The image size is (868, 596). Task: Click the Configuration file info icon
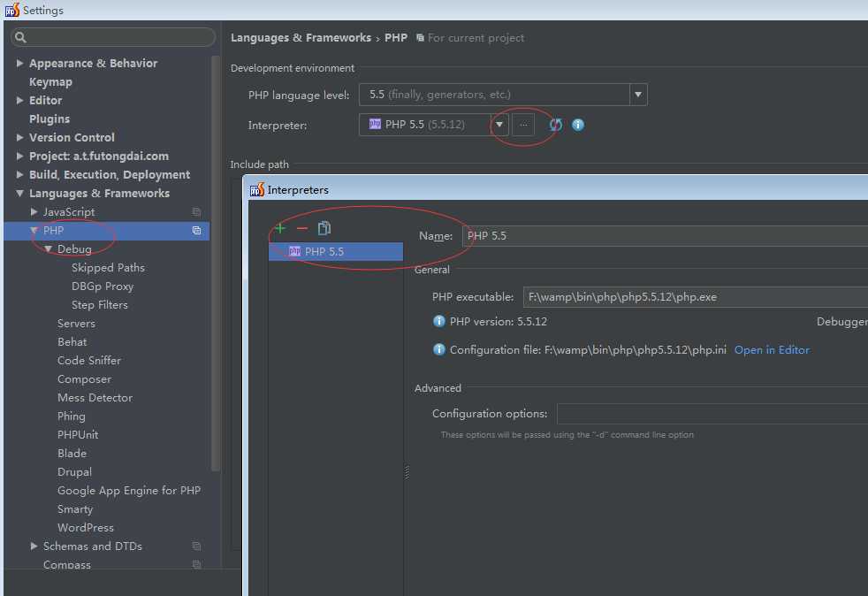pos(439,349)
